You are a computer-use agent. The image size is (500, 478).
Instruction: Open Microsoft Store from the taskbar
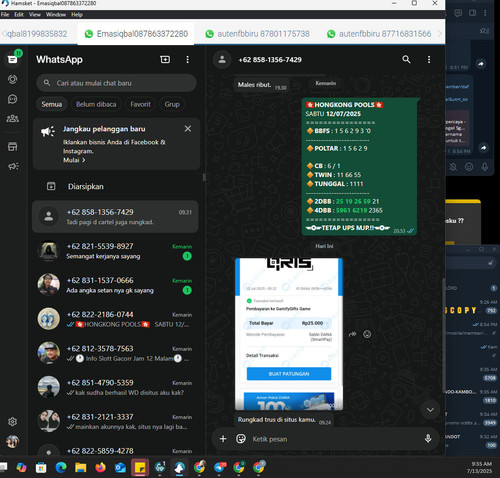(x=41, y=467)
